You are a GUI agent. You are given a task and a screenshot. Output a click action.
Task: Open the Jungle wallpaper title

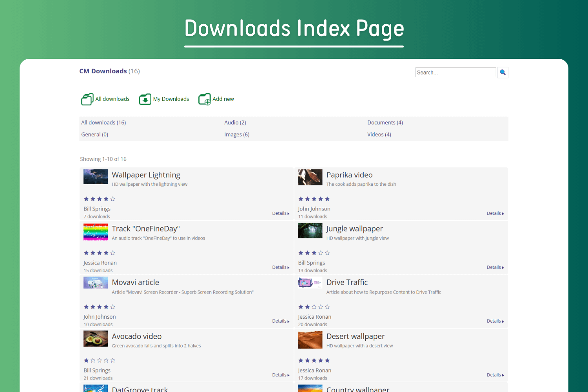coord(354,229)
